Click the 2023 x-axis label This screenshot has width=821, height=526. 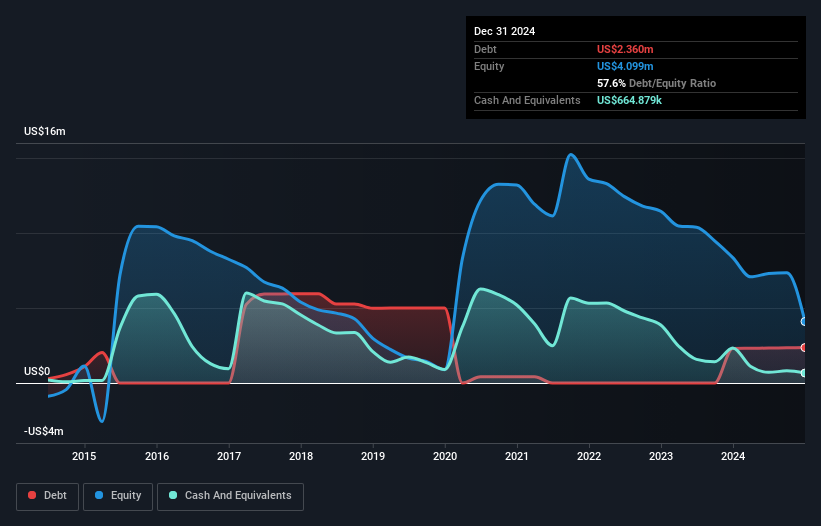point(661,456)
